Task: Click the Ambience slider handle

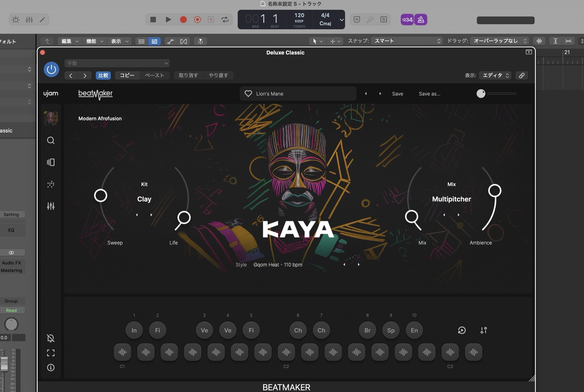Action: coord(495,191)
